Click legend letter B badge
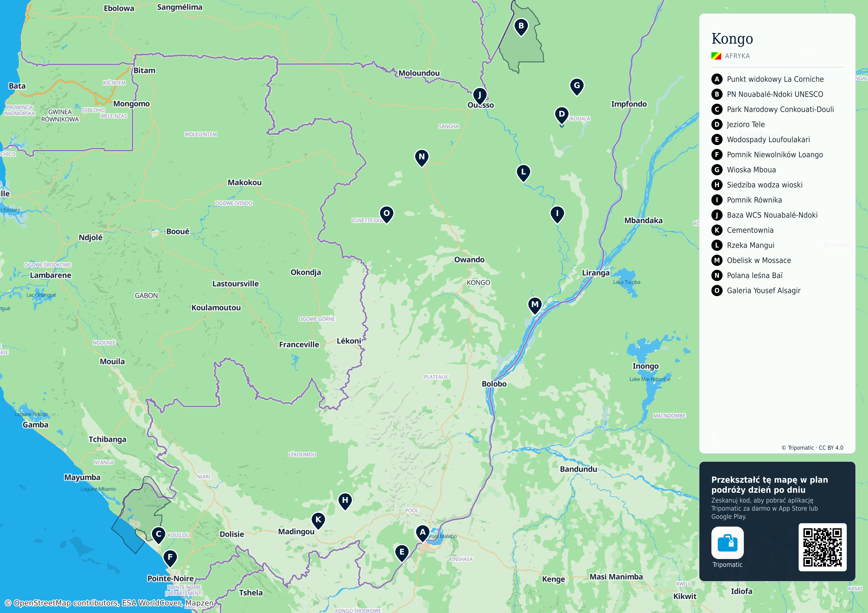 click(x=716, y=94)
